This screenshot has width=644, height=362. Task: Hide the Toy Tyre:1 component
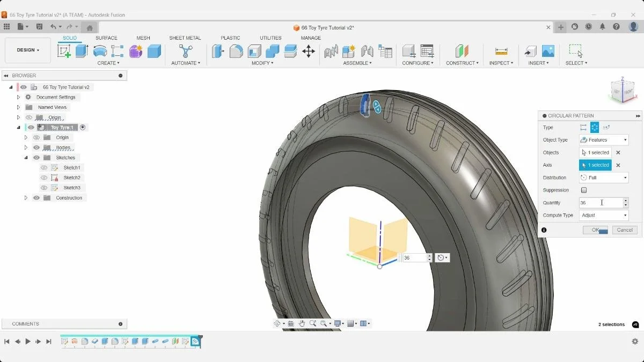tap(31, 128)
